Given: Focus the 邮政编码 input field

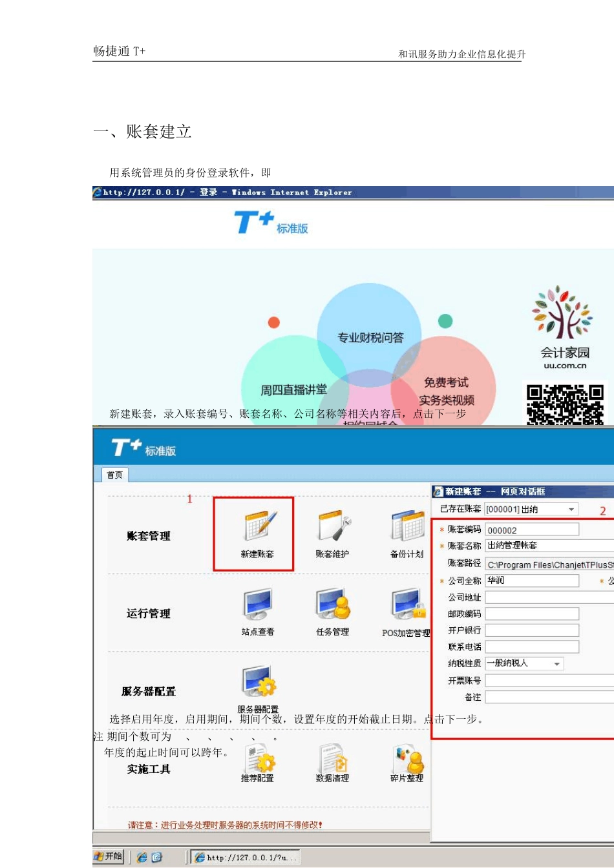Looking at the screenshot, I should pos(532,614).
